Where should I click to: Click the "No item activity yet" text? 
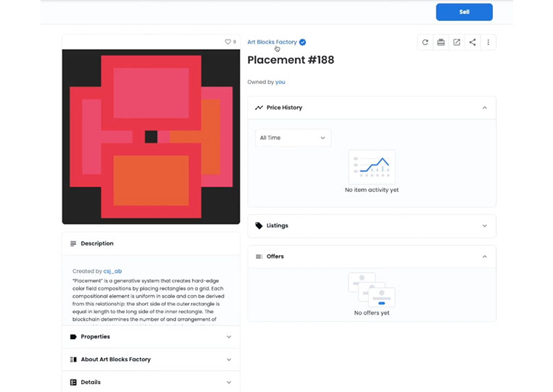(x=372, y=190)
